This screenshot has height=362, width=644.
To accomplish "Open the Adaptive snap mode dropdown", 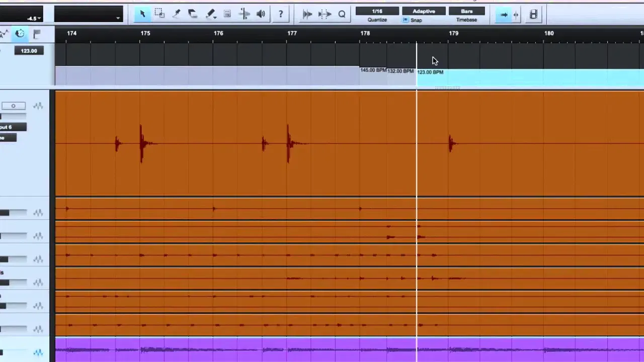I will pos(424,11).
